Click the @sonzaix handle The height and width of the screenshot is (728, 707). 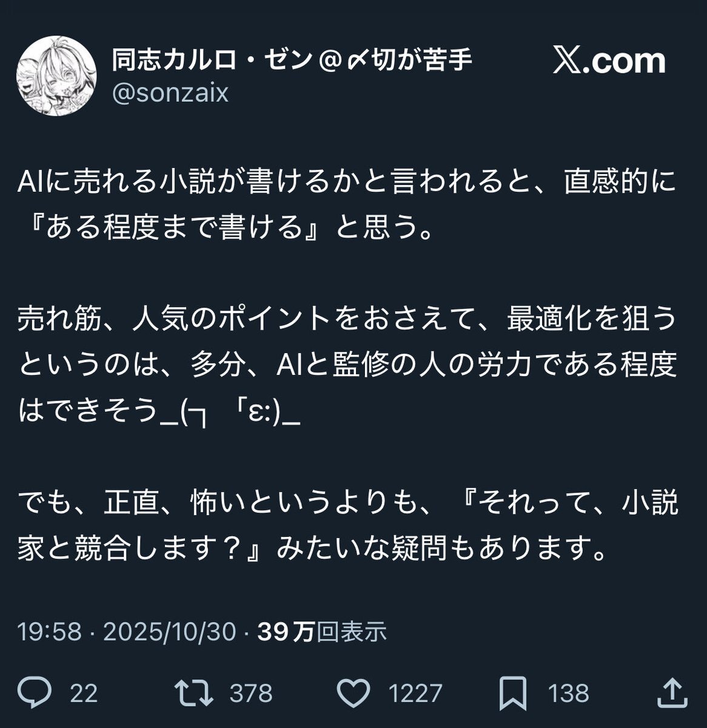coord(170,93)
